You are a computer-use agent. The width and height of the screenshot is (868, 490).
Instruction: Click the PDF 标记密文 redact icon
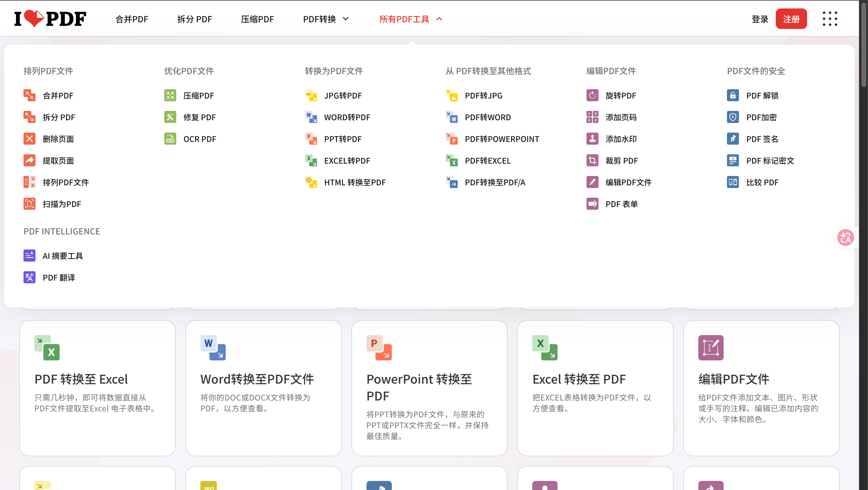tap(733, 160)
